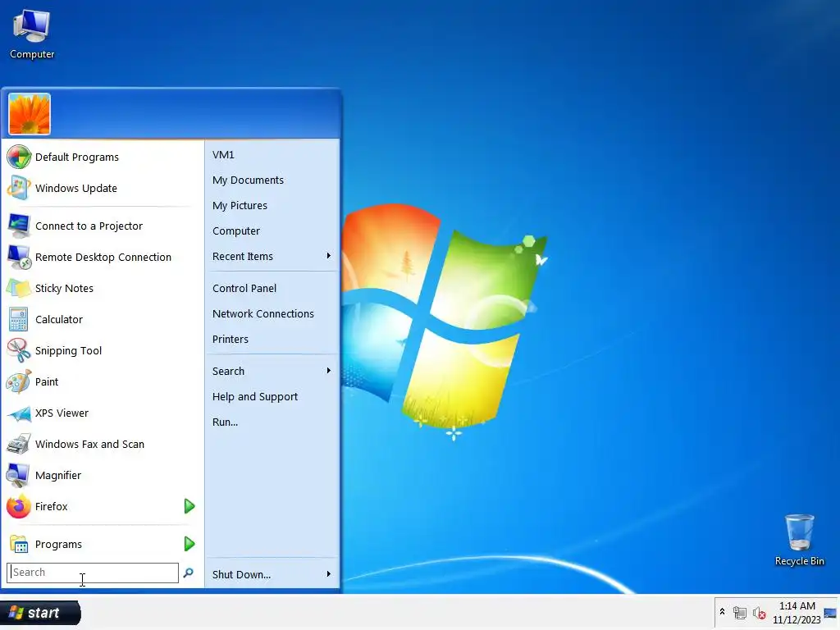Click the user account flower picture
Viewport: 840px width, 630px height.
point(30,114)
